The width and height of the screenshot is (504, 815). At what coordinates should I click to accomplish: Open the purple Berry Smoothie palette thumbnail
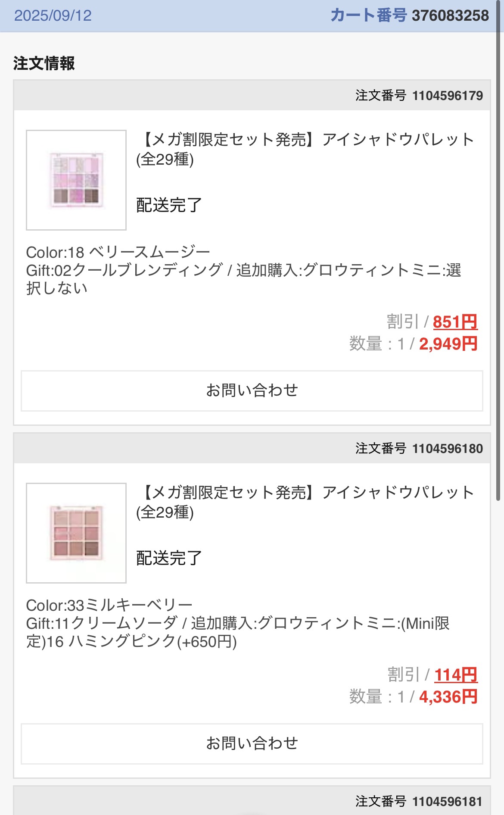pos(76,180)
